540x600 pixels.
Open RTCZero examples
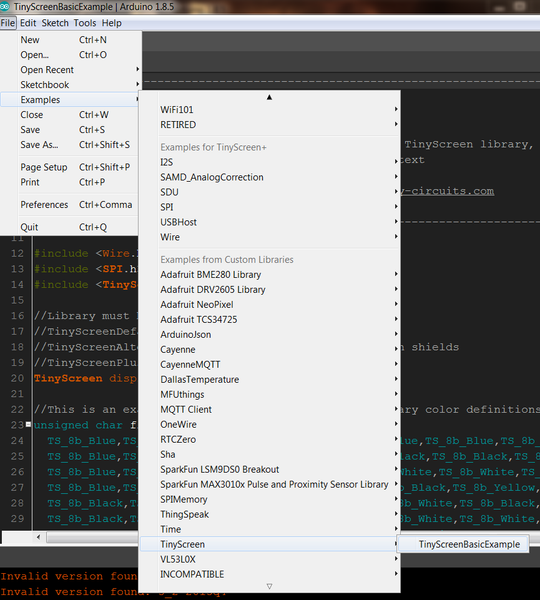pyautogui.click(x=270, y=439)
